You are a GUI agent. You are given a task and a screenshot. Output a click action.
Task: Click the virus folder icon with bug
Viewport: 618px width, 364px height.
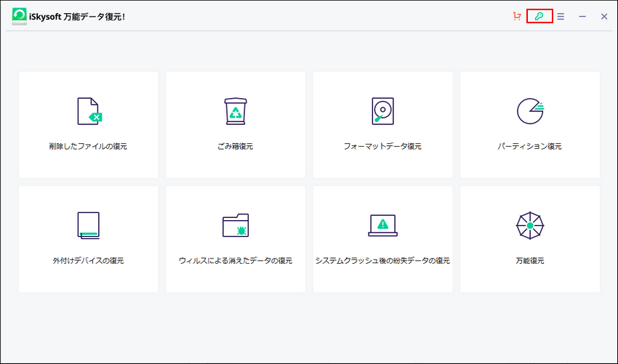click(236, 225)
